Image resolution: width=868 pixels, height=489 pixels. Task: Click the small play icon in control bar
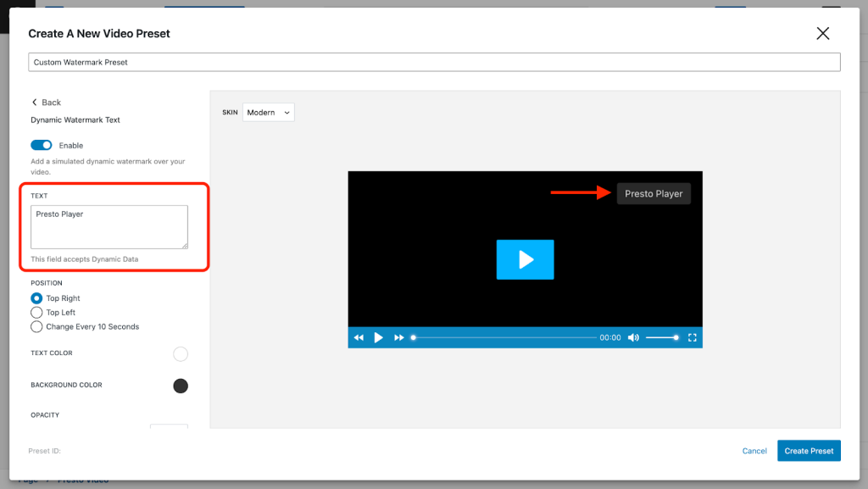pyautogui.click(x=378, y=337)
